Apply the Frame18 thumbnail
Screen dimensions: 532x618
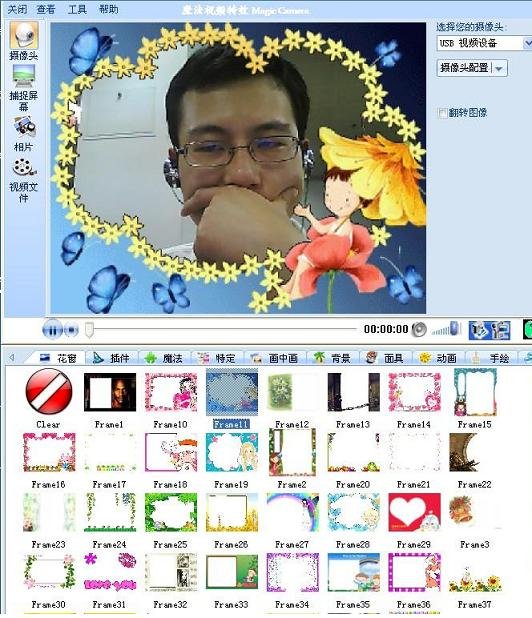(x=171, y=452)
